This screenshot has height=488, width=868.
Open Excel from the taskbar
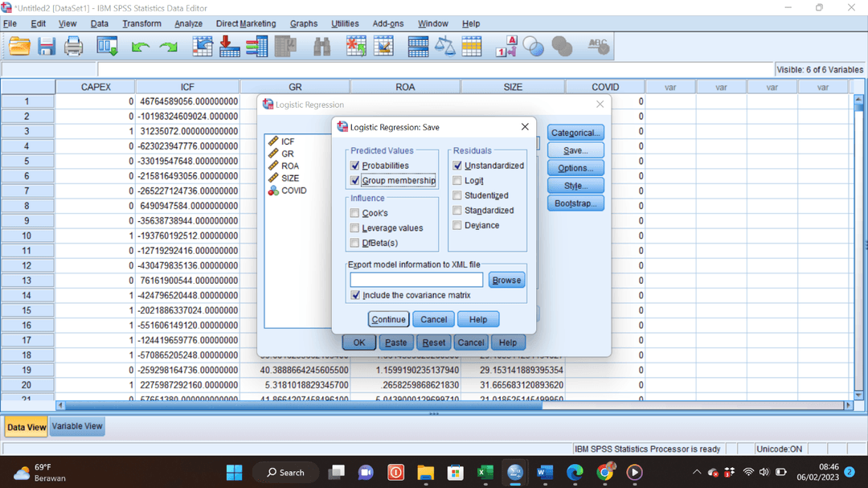click(x=485, y=473)
